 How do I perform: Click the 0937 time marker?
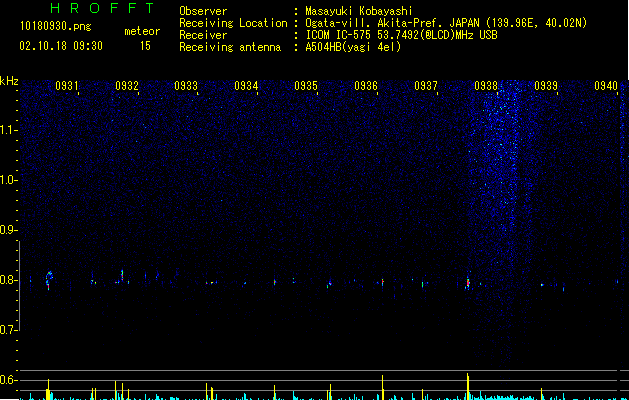point(426,86)
